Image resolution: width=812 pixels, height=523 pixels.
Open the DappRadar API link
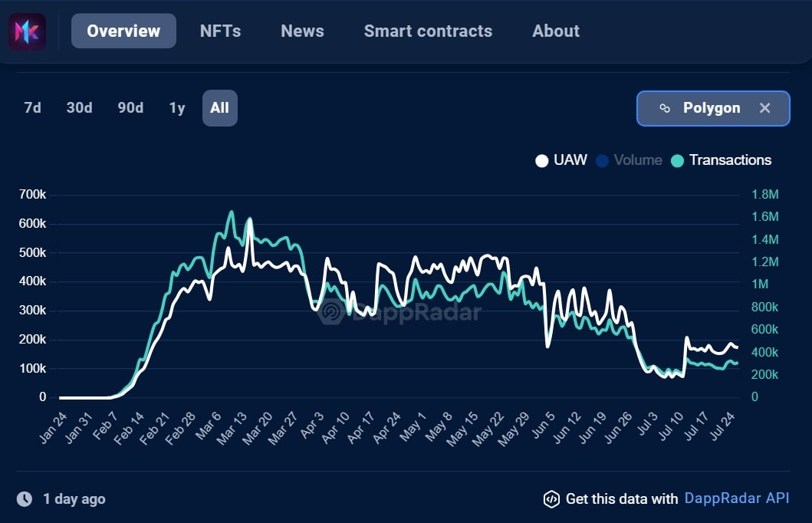pos(736,499)
